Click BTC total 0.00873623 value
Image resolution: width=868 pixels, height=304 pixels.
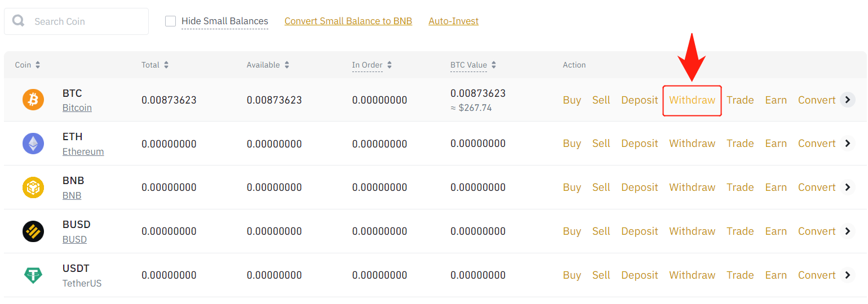pyautogui.click(x=169, y=100)
